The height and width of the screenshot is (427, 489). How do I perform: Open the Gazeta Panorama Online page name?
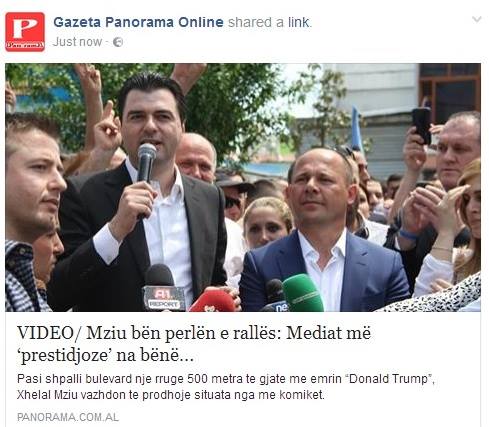(x=138, y=22)
